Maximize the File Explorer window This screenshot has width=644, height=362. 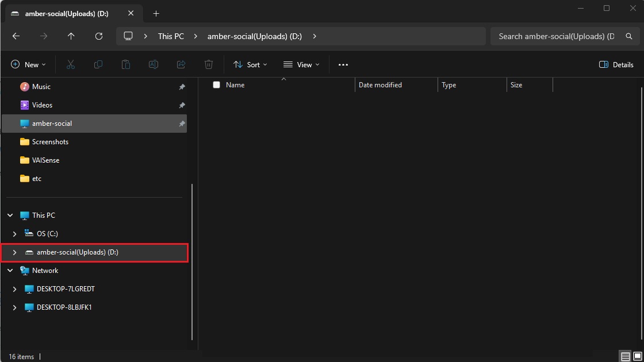[607, 8]
